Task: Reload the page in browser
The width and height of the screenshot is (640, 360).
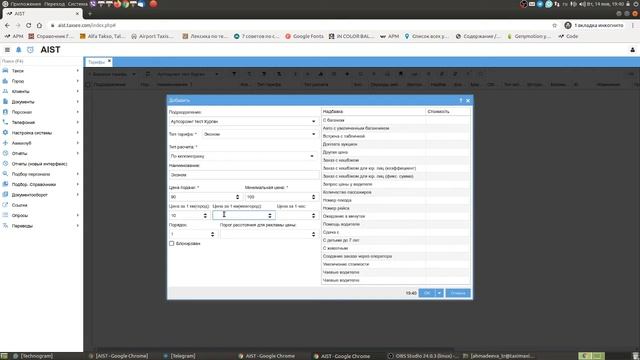Action: click(29, 25)
